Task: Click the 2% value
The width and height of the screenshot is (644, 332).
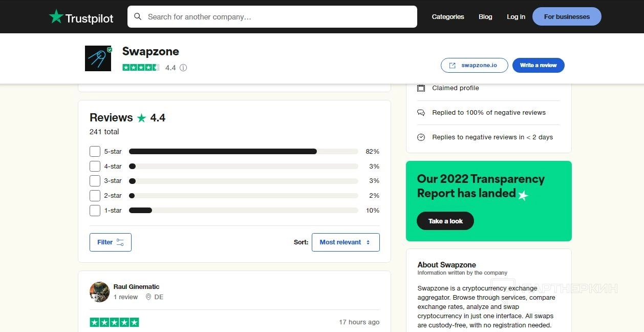Action: [x=374, y=196]
